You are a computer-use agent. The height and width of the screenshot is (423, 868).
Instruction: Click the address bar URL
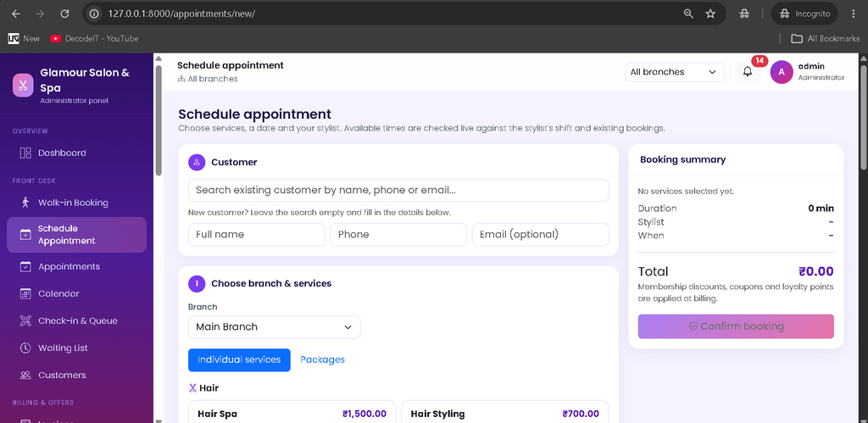click(x=181, y=14)
